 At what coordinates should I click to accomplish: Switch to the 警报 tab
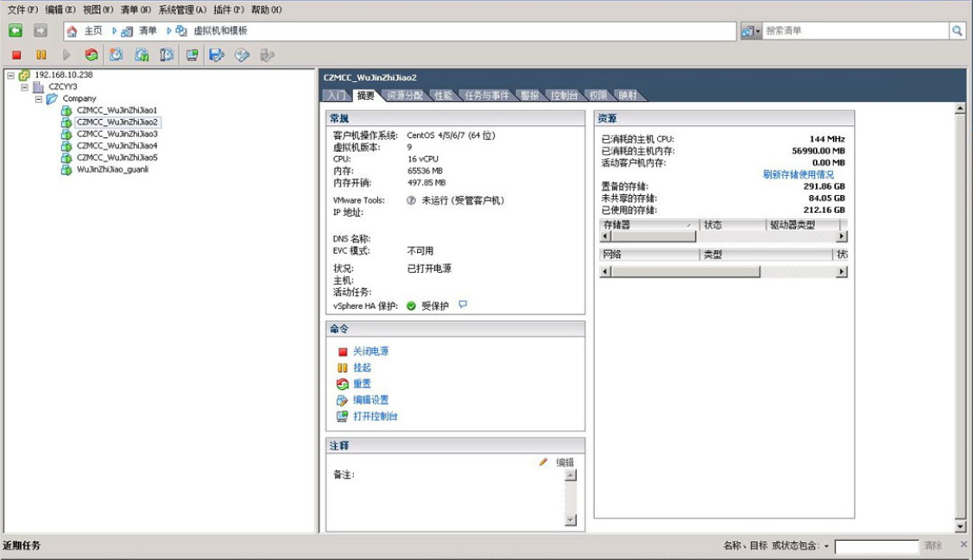point(529,96)
